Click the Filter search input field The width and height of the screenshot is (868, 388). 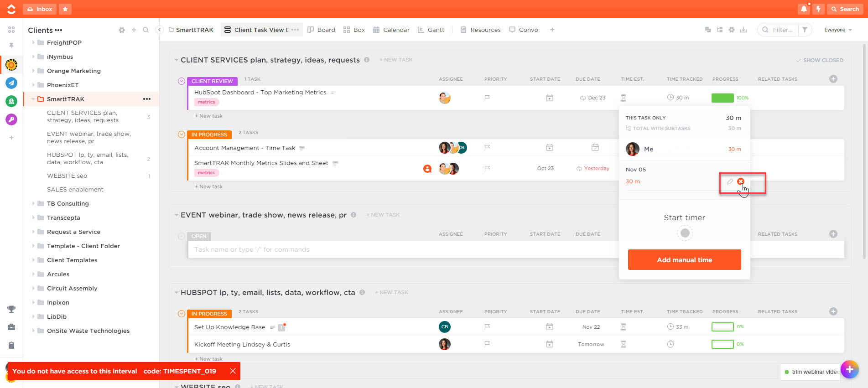(783, 30)
